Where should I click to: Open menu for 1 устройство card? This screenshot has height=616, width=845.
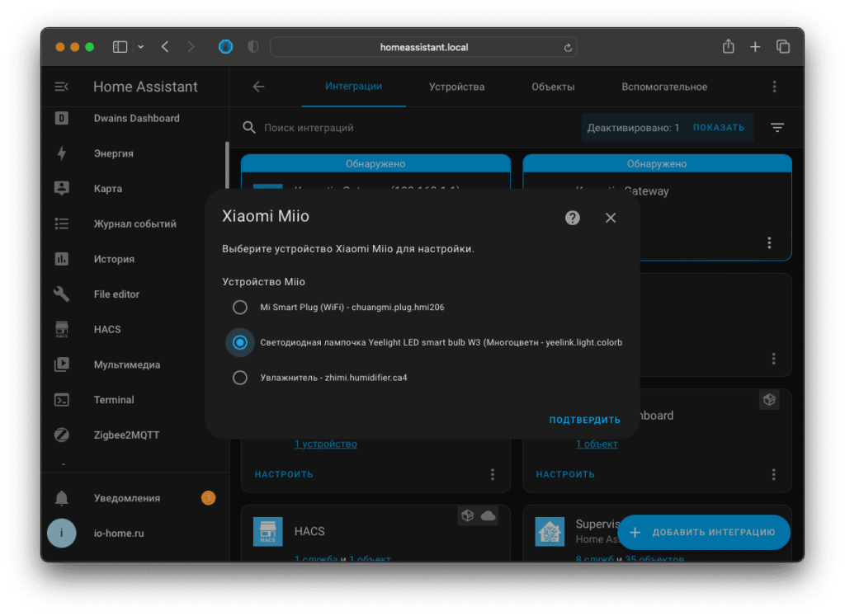[493, 474]
